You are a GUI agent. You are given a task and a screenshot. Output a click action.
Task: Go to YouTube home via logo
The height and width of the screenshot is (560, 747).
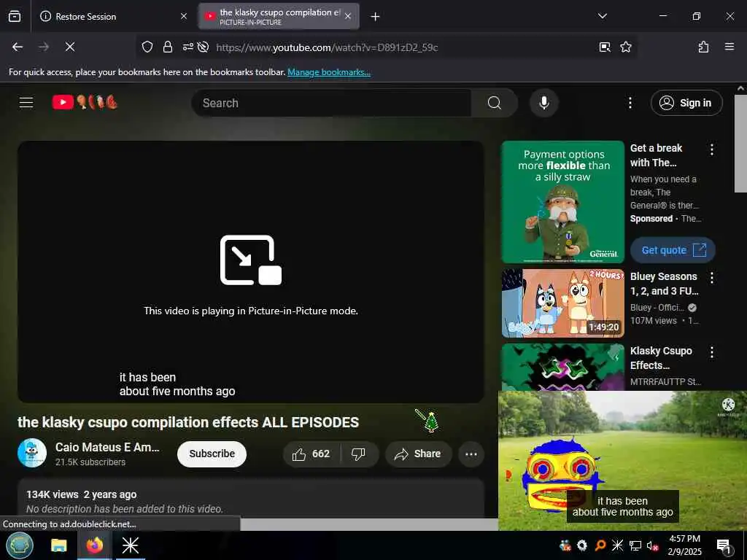pyautogui.click(x=85, y=102)
